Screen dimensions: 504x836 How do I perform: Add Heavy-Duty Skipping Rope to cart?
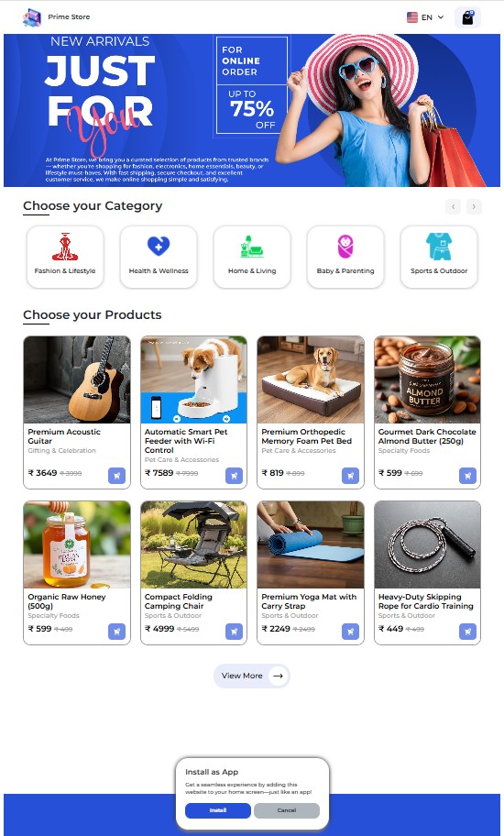coord(467,632)
